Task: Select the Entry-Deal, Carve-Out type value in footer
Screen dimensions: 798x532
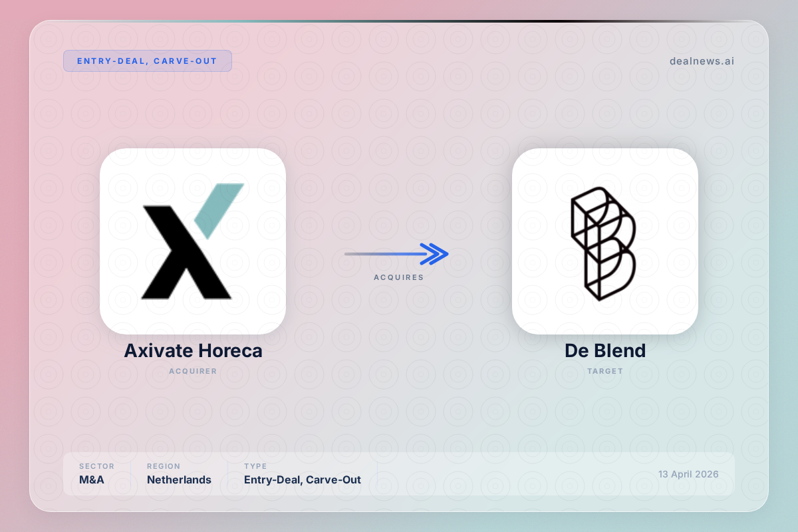Action: (x=302, y=479)
